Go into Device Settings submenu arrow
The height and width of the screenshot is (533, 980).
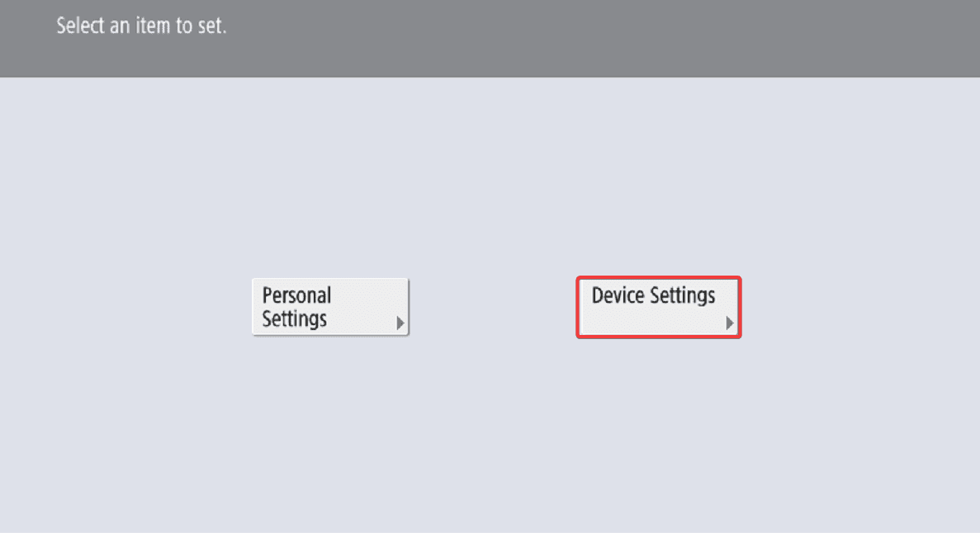[x=729, y=323]
